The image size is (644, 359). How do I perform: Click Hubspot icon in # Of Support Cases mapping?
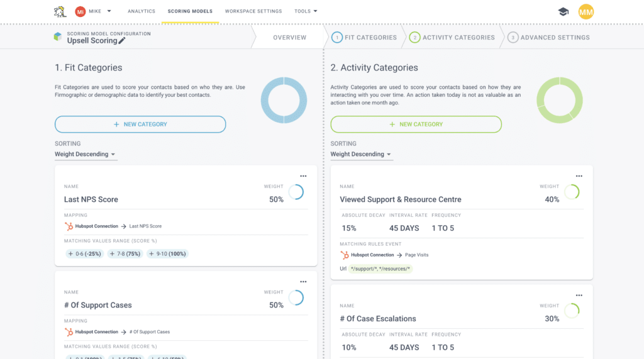(x=69, y=332)
